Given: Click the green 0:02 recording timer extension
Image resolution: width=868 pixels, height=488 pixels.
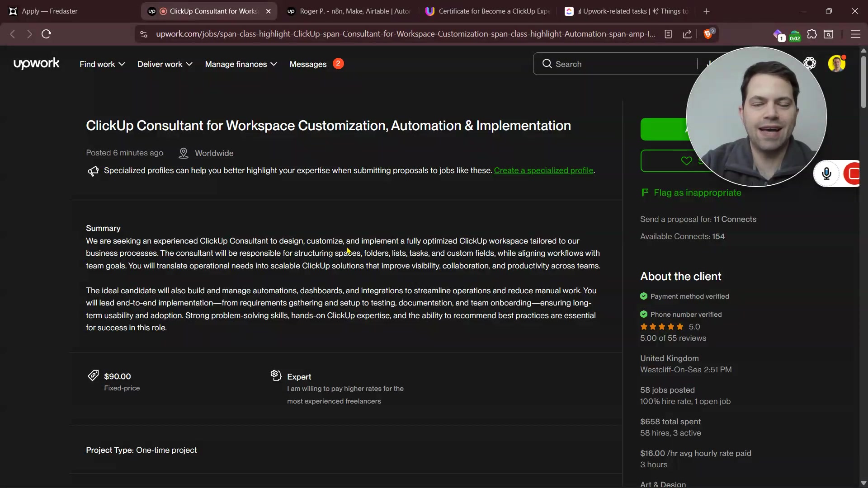Looking at the screenshot, I should tap(795, 35).
